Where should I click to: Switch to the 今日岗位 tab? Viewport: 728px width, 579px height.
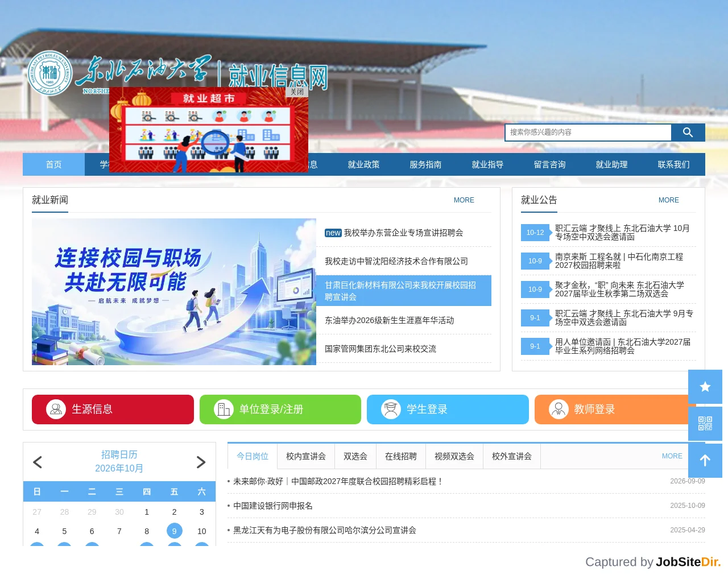(253, 456)
